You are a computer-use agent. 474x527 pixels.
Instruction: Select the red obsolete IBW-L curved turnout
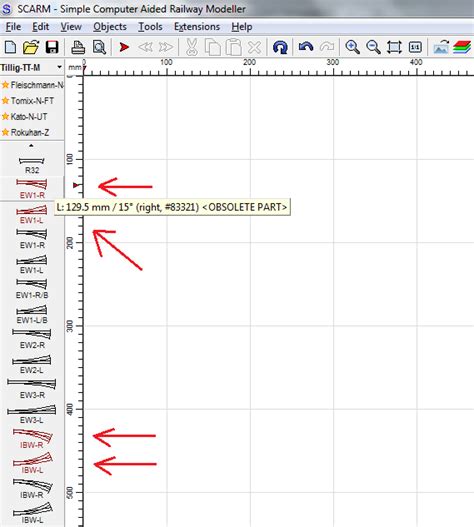[x=32, y=463]
